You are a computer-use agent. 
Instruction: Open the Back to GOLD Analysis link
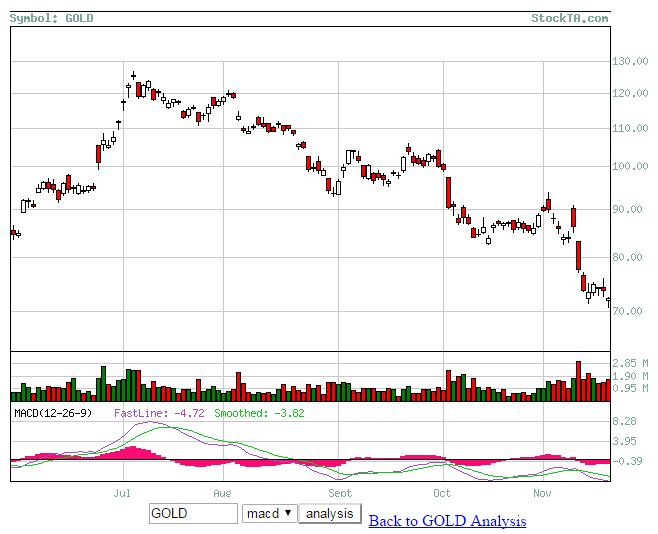[x=447, y=521]
